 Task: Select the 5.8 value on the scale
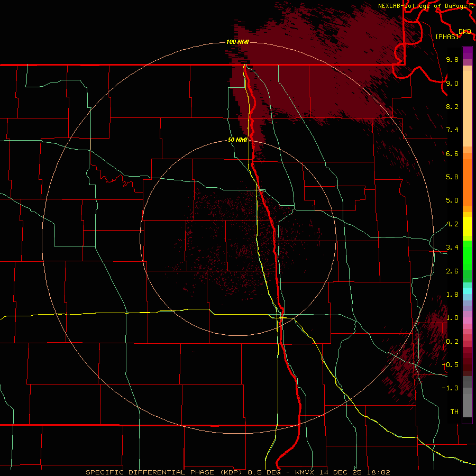(x=452, y=177)
